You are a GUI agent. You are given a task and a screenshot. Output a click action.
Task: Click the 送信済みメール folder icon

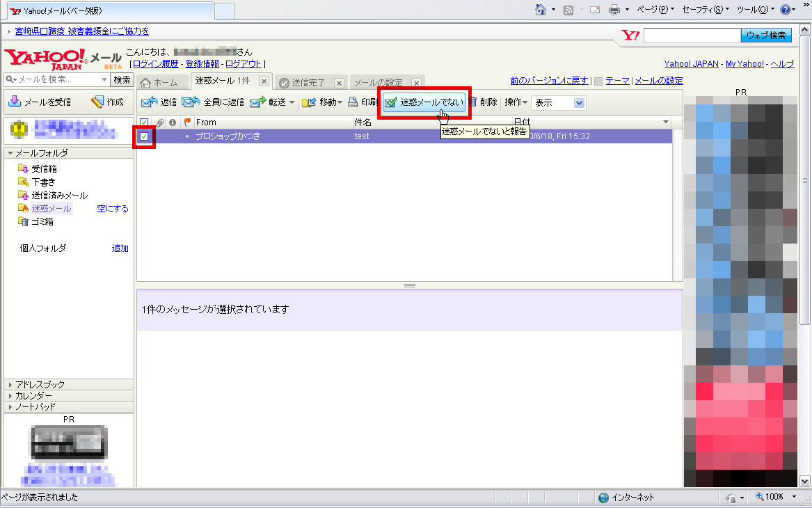pos(23,195)
